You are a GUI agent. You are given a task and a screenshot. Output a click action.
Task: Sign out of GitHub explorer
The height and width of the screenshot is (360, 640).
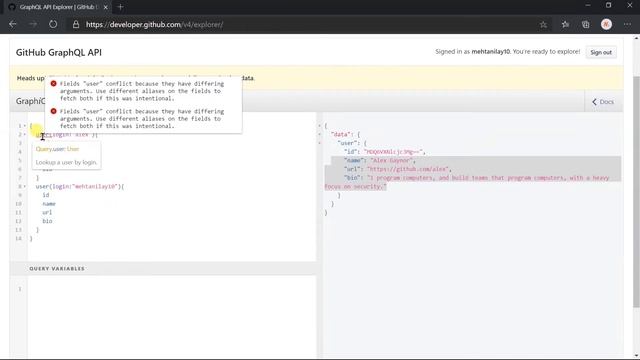[601, 52]
